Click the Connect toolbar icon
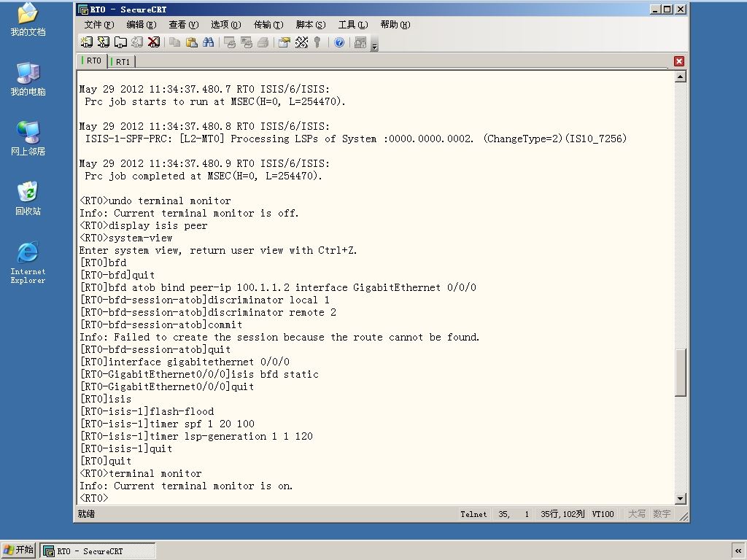747x560 pixels. click(86, 42)
